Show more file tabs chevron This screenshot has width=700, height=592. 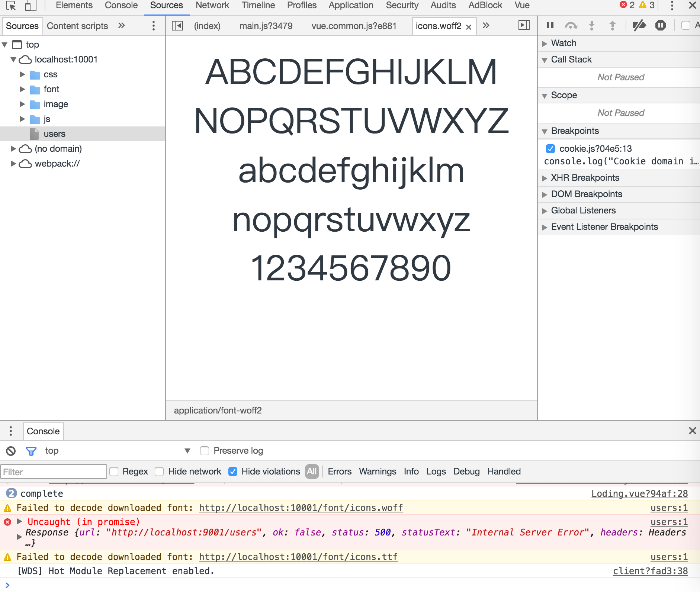click(486, 25)
